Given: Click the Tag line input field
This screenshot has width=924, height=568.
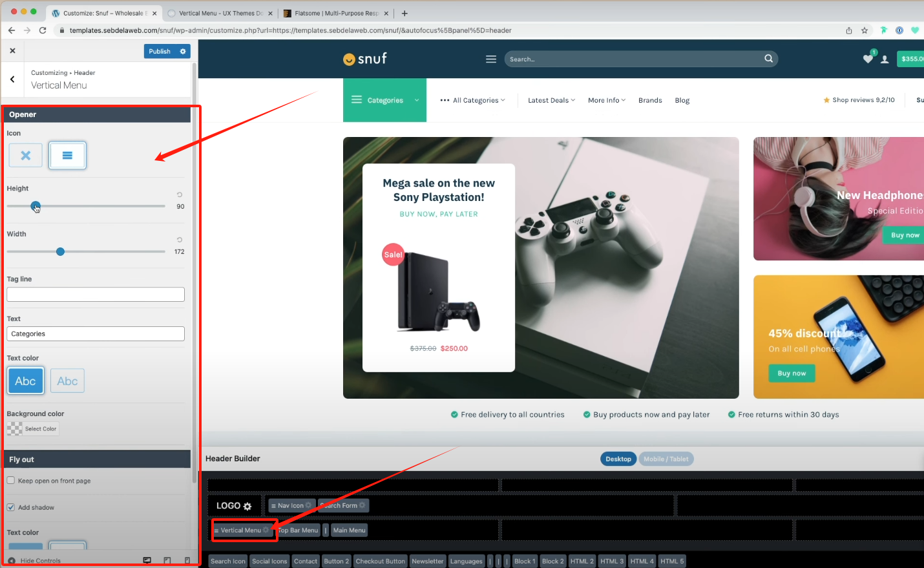Looking at the screenshot, I should click(x=96, y=295).
